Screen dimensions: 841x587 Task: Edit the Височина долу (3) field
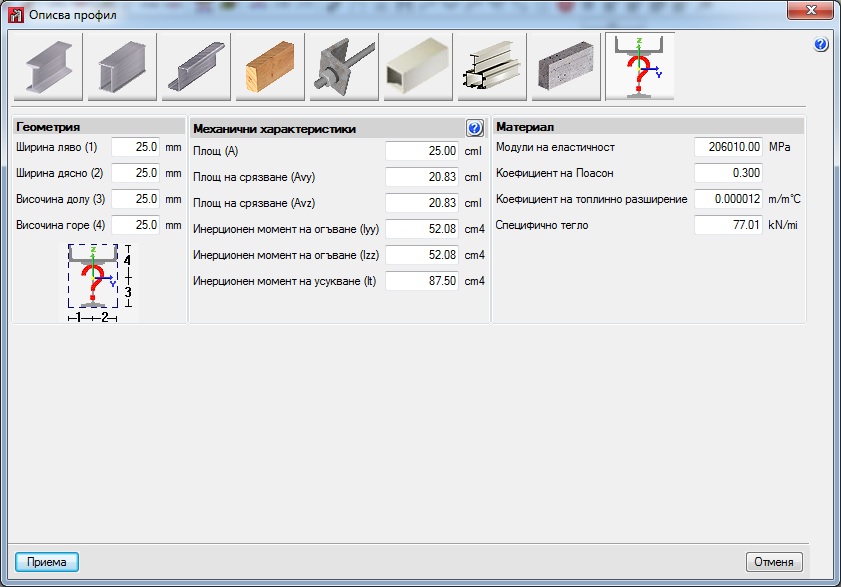coord(136,199)
